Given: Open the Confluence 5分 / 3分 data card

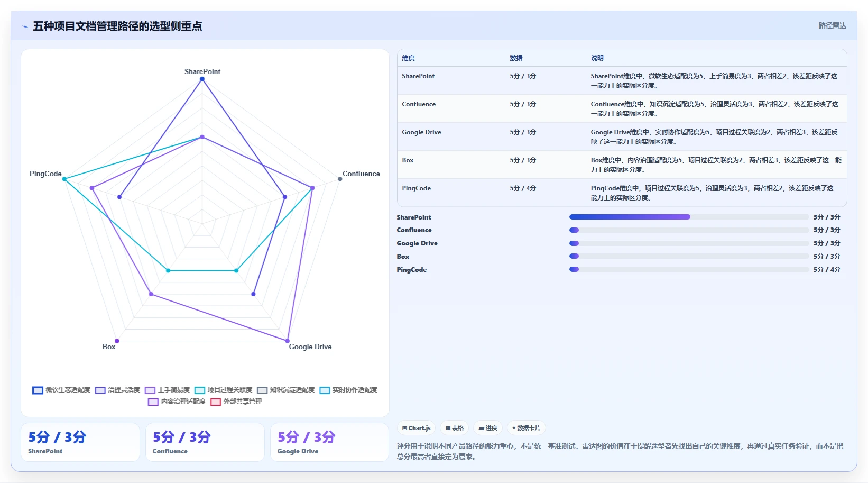Looking at the screenshot, I should coord(205,442).
